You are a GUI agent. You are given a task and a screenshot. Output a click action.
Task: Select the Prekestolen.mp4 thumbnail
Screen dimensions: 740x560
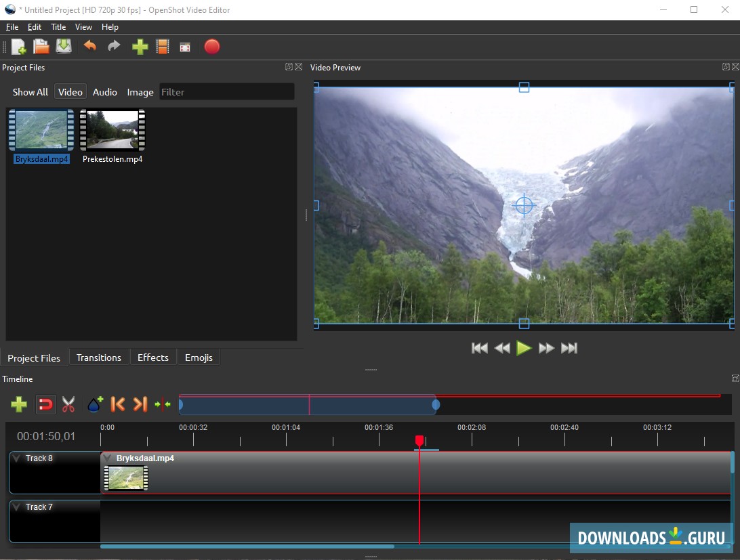[112, 131]
